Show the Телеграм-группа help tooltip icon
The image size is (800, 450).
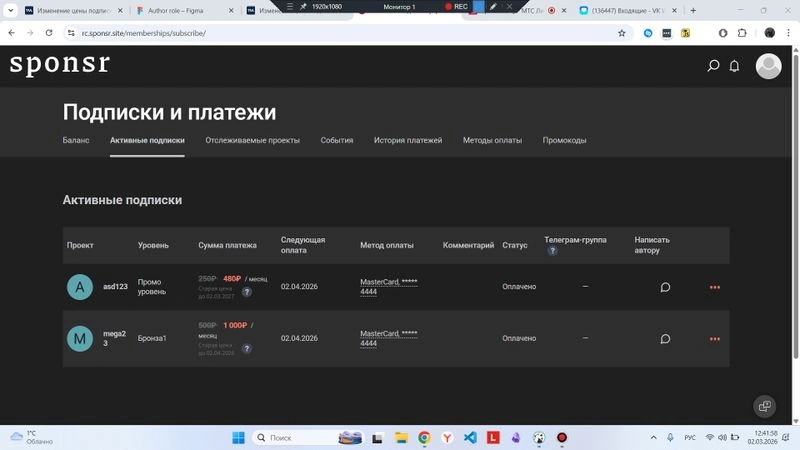(x=552, y=251)
